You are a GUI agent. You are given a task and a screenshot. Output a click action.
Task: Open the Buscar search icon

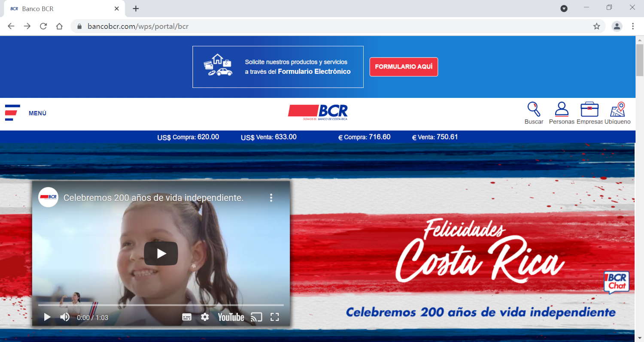534,110
